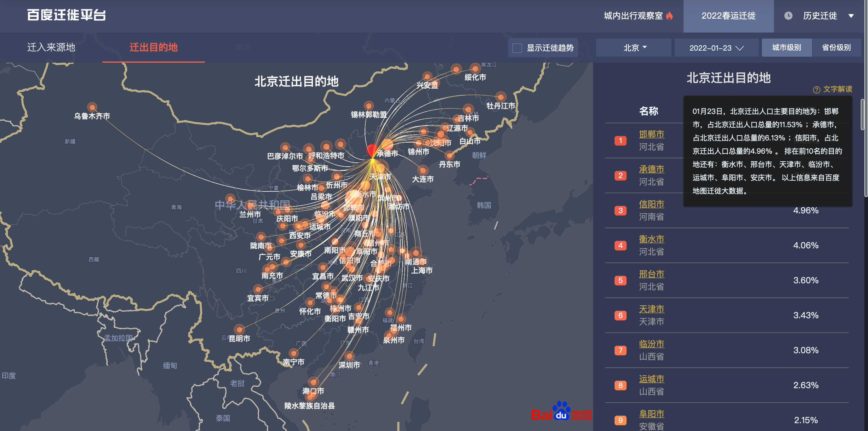
Task: Open the 临汾市 link in ranking
Action: pyautogui.click(x=651, y=344)
